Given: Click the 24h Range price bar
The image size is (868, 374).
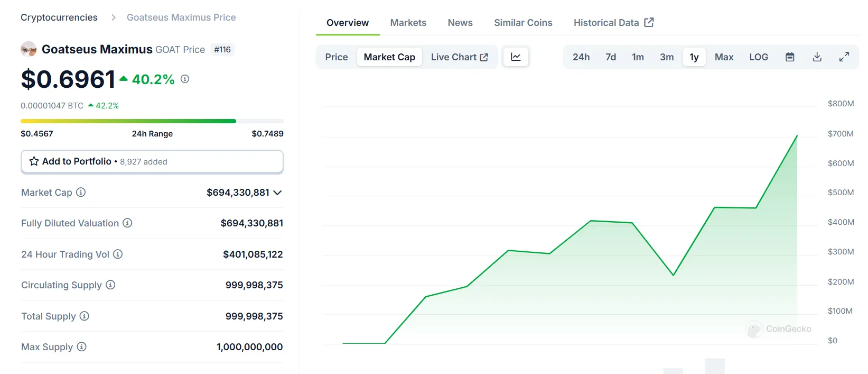Looking at the screenshot, I should pos(152,121).
